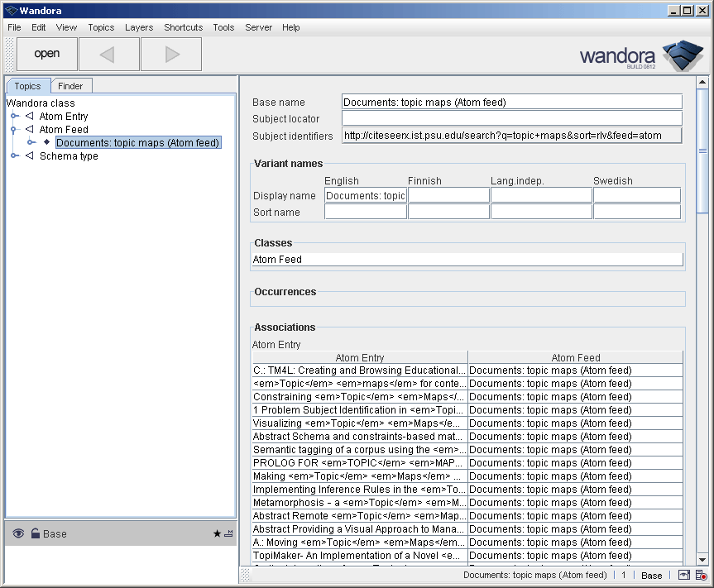
Task: Click the Atom Feed class link
Action: pyautogui.click(x=278, y=260)
